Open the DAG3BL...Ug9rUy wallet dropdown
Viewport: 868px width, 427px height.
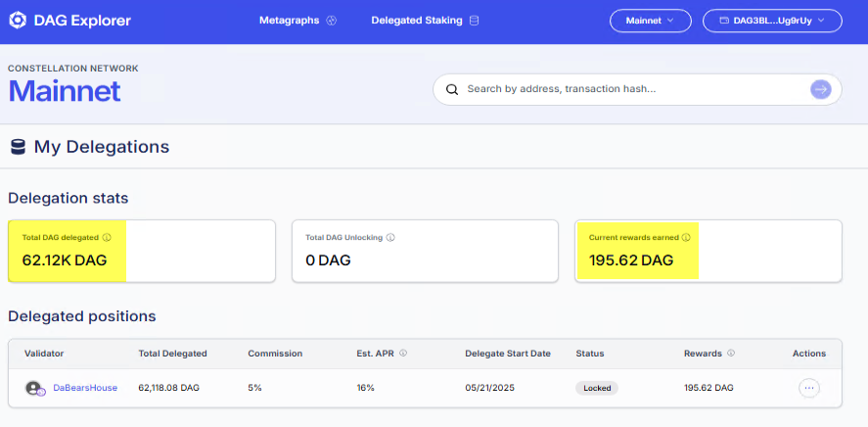tap(772, 21)
